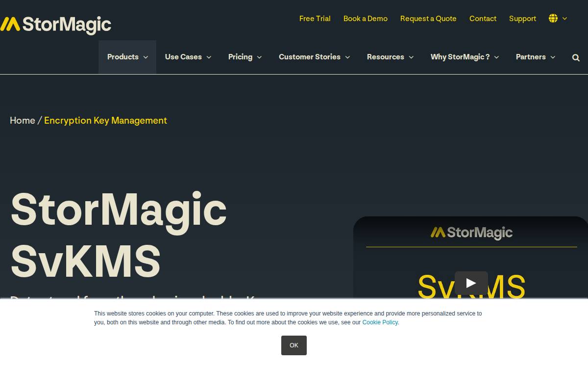The height and width of the screenshot is (368, 588).
Task: Play the SvKMS video
Action: click(x=471, y=283)
